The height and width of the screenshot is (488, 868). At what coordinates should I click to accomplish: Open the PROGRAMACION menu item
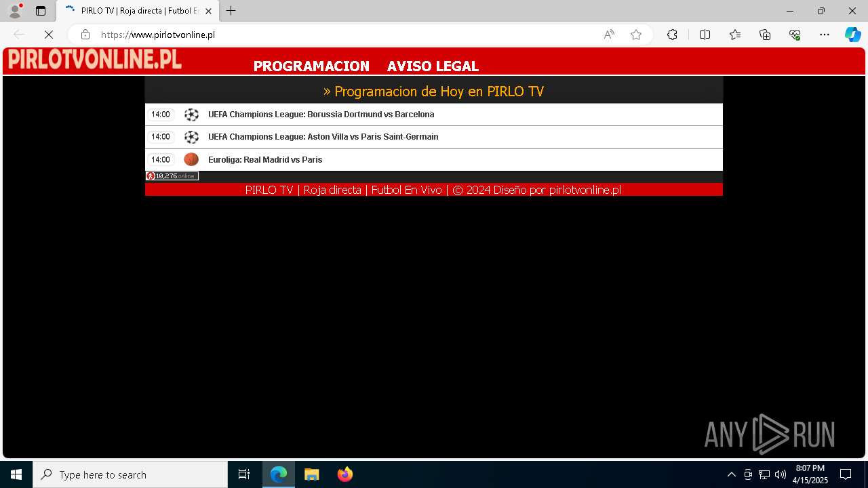click(x=311, y=66)
